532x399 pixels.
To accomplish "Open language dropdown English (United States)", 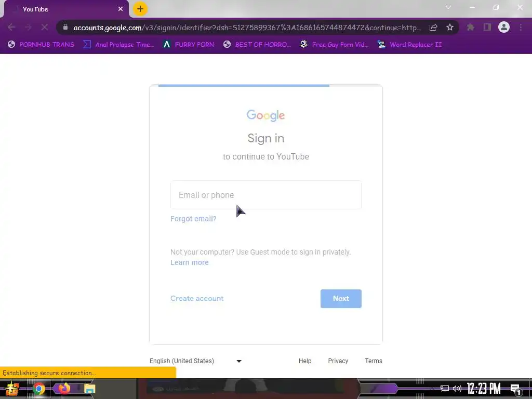I will (x=196, y=361).
